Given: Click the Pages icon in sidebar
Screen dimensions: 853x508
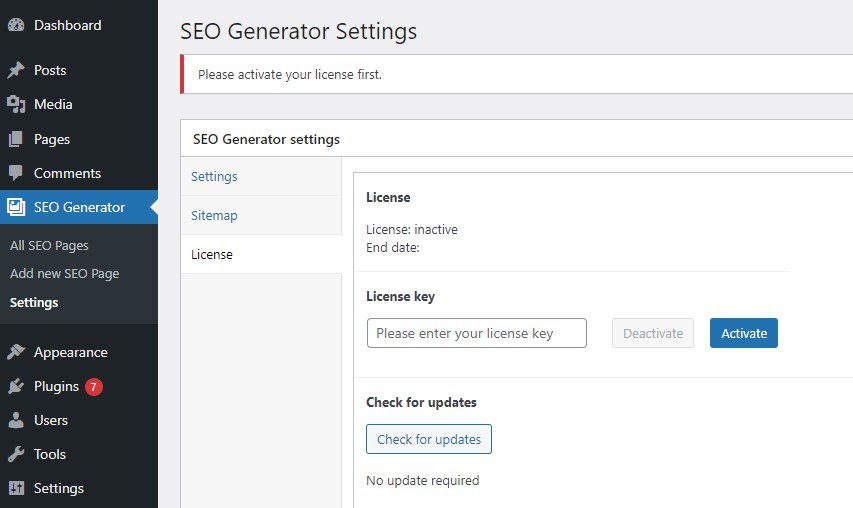Looking at the screenshot, I should [16, 139].
